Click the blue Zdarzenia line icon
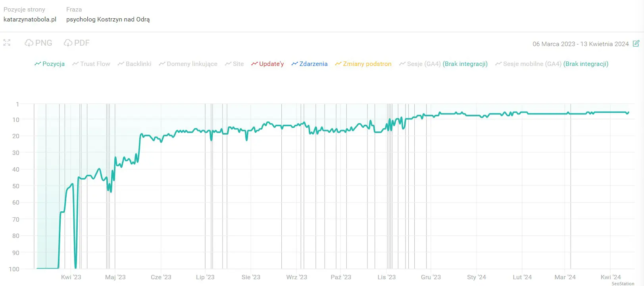This screenshot has width=644, height=286. point(294,64)
